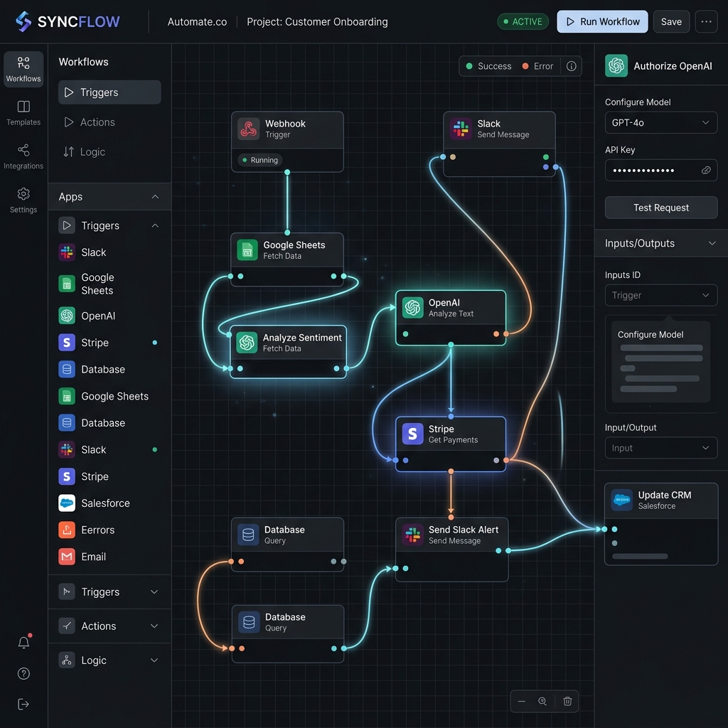The image size is (728, 728).
Task: Click the API Key input field
Action: (x=660, y=170)
